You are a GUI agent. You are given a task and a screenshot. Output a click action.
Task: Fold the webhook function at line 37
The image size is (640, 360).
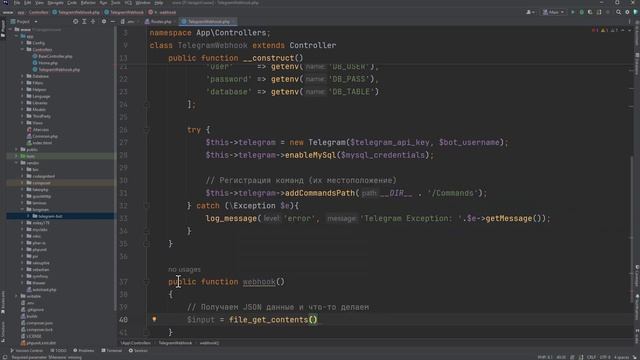pyautogui.click(x=146, y=282)
